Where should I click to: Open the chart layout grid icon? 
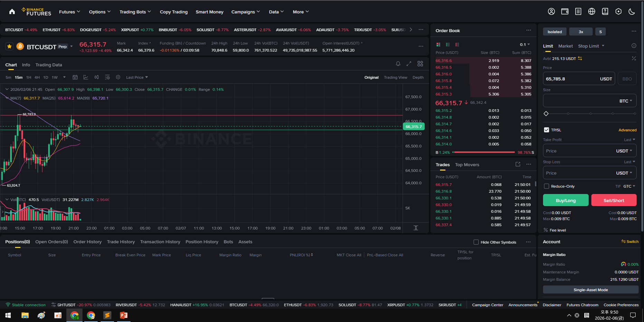click(420, 64)
